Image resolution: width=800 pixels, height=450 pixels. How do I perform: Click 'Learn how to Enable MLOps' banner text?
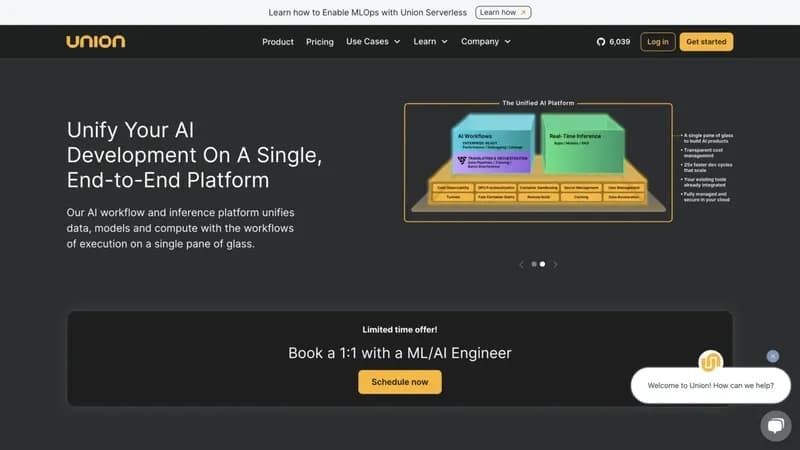point(367,12)
